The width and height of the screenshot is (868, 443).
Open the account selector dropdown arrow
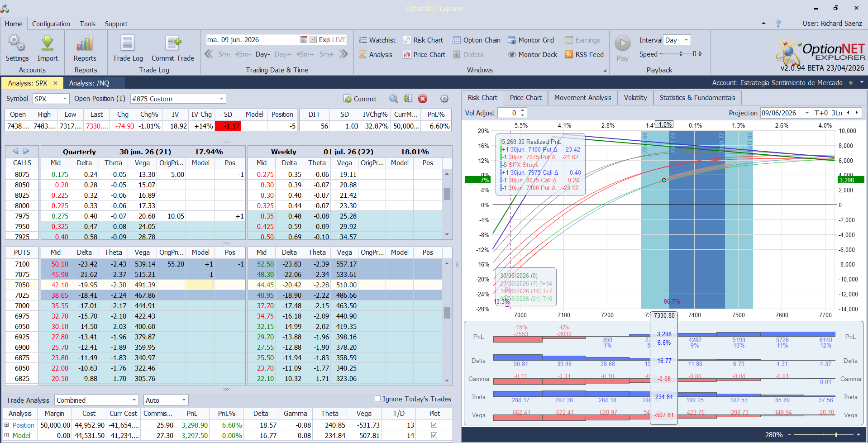tap(862, 82)
